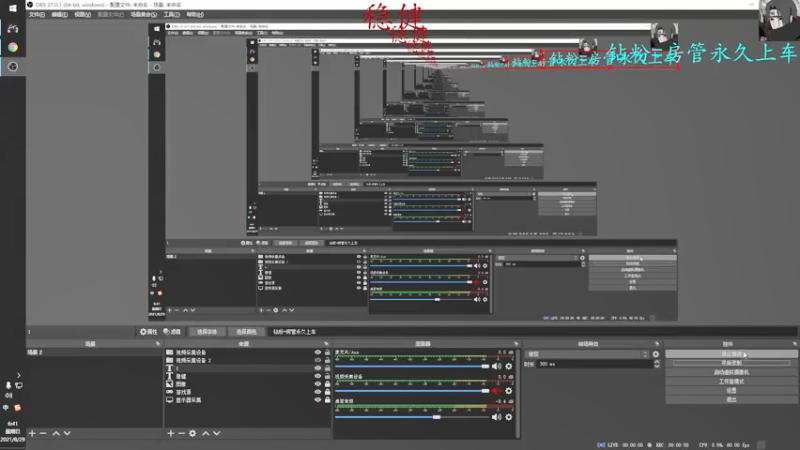Open the File menu (文件)
This screenshot has width=800, height=450.
36,15
